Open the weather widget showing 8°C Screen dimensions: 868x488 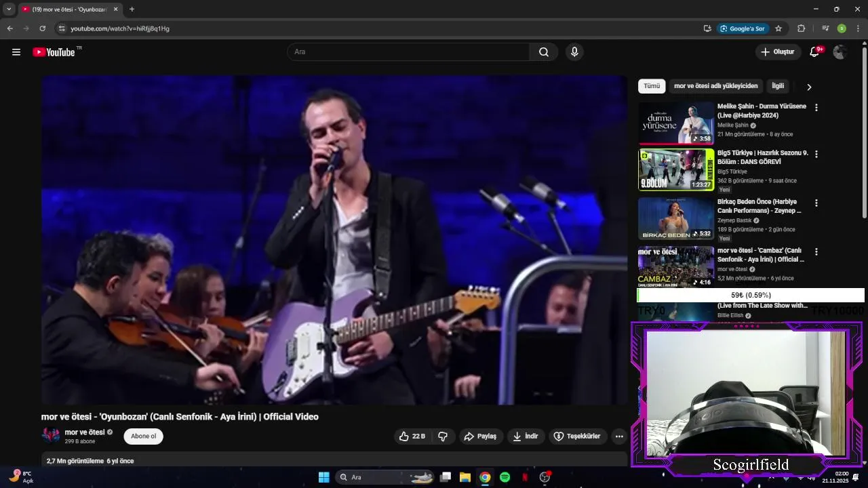pos(20,477)
